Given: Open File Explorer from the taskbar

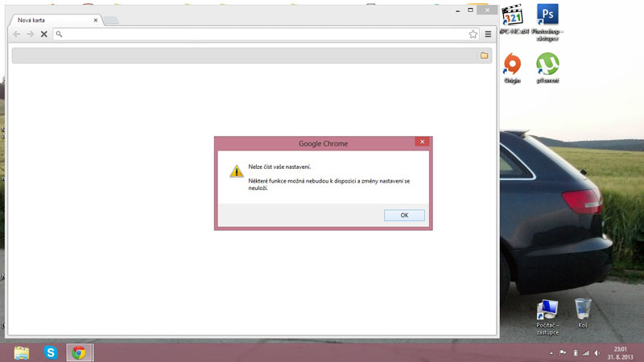Looking at the screenshot, I should click(22, 352).
